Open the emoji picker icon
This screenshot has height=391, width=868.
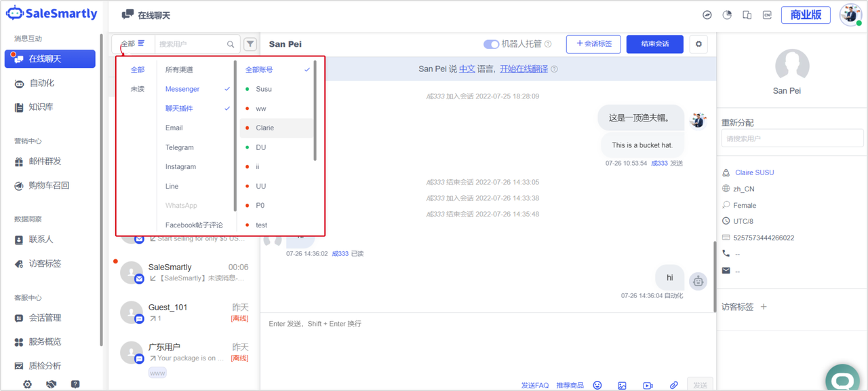[597, 385]
